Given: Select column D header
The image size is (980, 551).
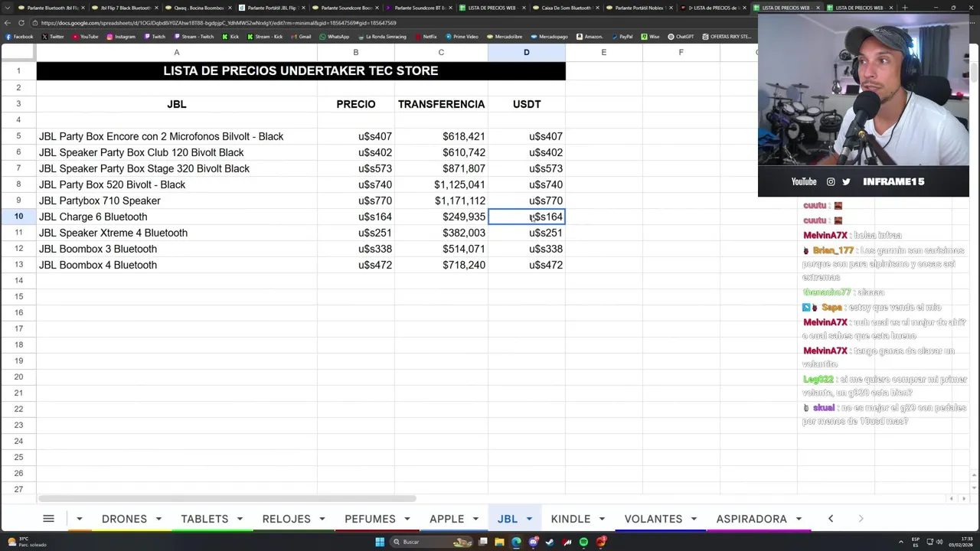Looking at the screenshot, I should coord(526,52).
